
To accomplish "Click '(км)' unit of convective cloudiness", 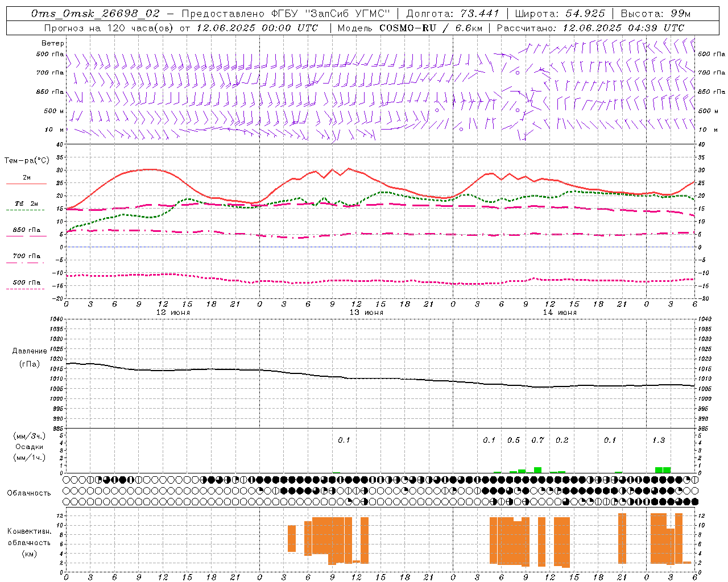I will [30, 553].
